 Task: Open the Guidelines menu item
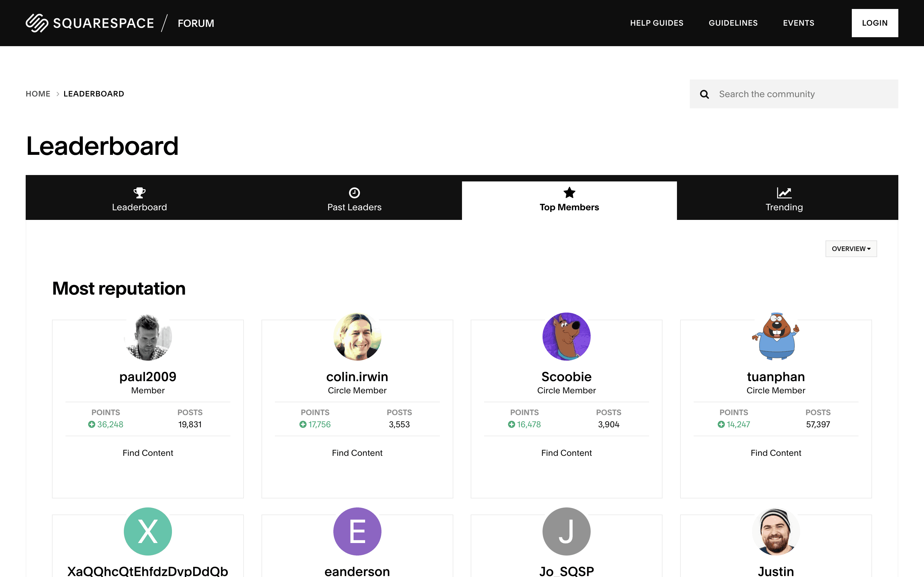tap(733, 23)
